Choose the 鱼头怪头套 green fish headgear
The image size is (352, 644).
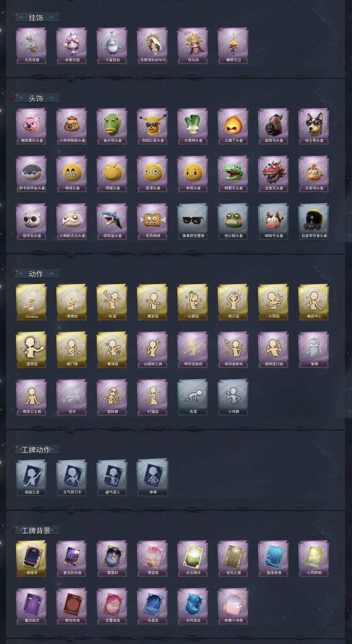click(x=112, y=126)
